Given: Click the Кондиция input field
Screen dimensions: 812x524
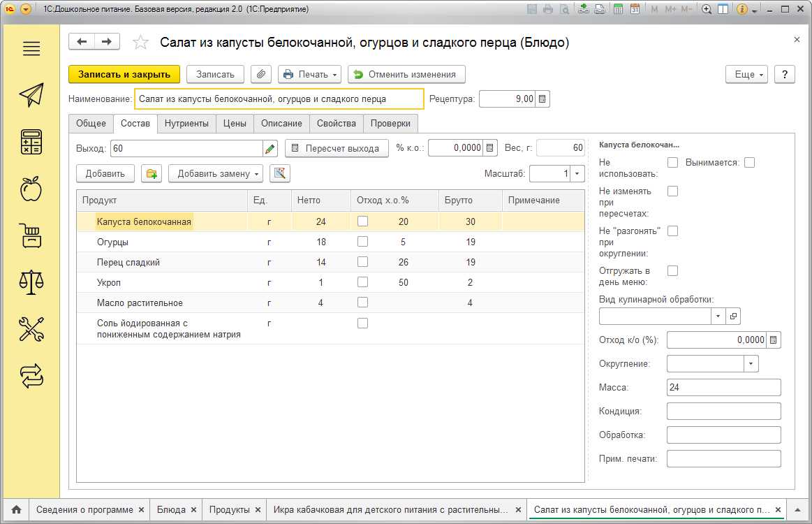Looking at the screenshot, I should click(x=723, y=411).
